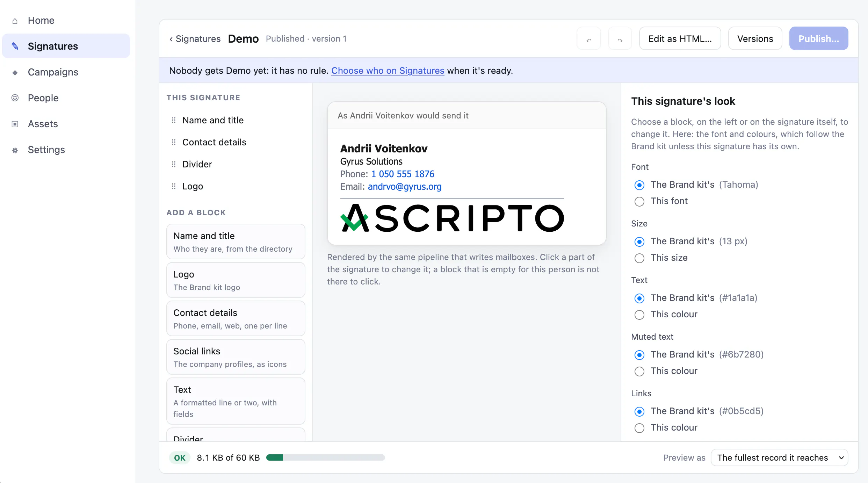The image size is (868, 483).
Task: Open the Preview as dropdown
Action: (780, 457)
